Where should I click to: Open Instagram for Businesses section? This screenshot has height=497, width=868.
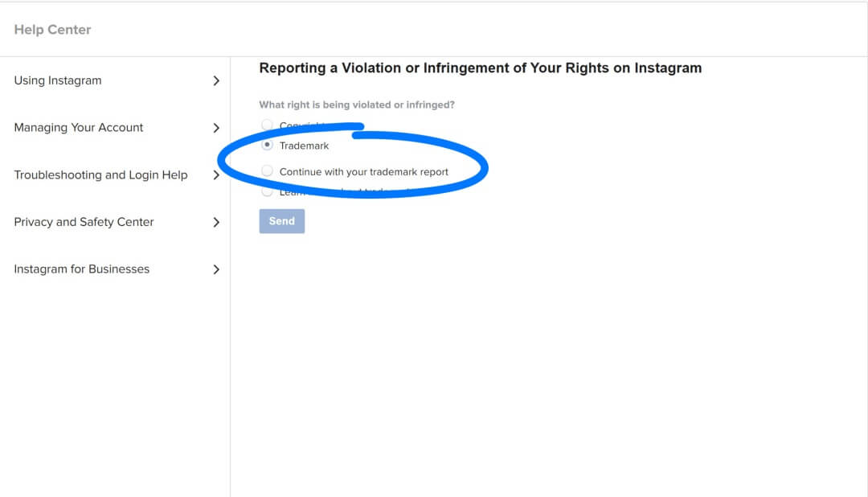tap(81, 269)
